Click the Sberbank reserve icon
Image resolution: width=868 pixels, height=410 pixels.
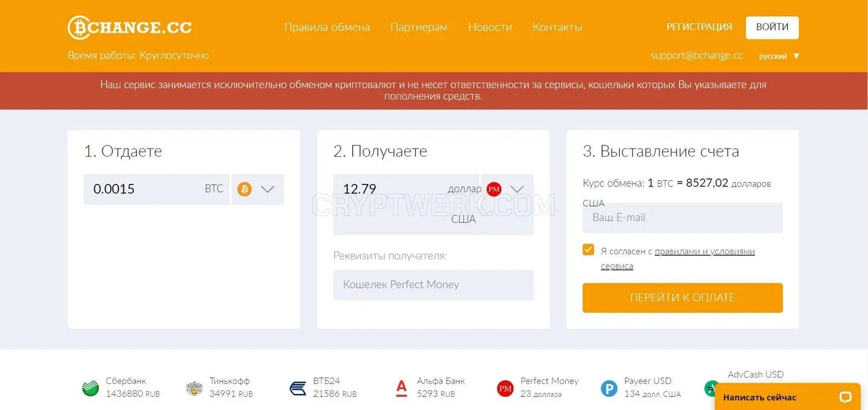pos(91,388)
